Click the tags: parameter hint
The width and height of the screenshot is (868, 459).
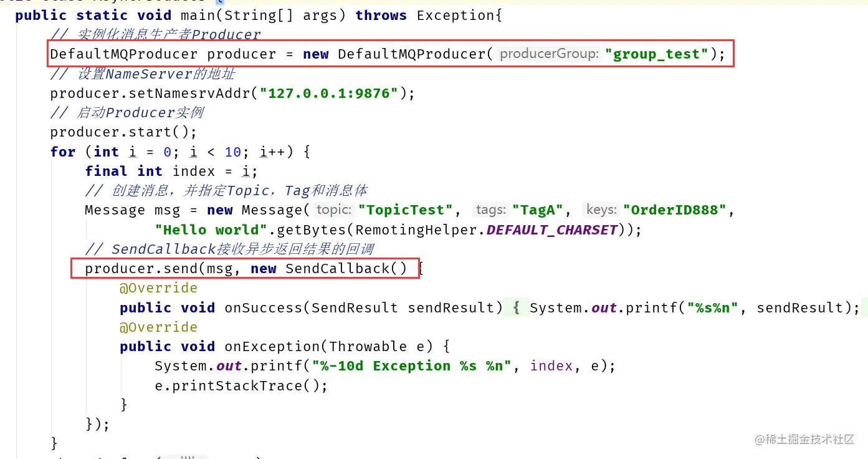pyautogui.click(x=492, y=210)
